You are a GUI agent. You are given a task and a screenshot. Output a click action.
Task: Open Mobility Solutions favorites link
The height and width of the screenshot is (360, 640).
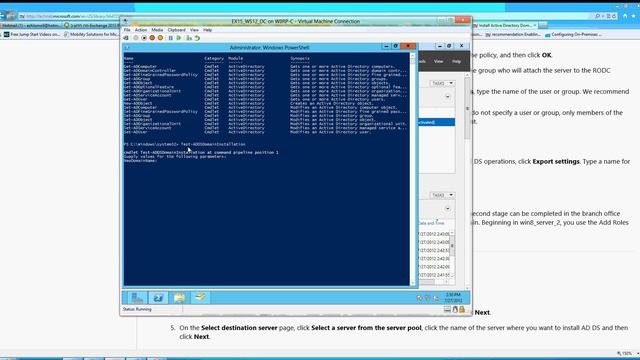(x=91, y=35)
